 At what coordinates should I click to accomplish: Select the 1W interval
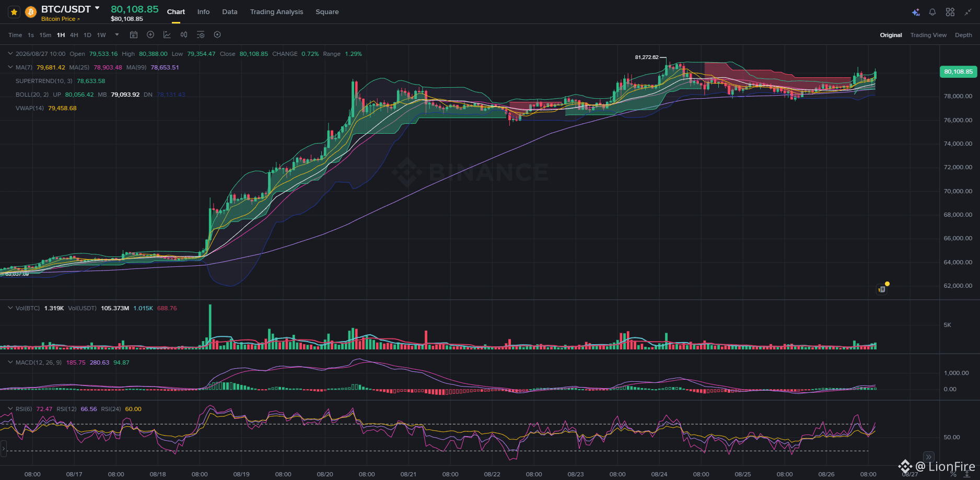point(101,35)
